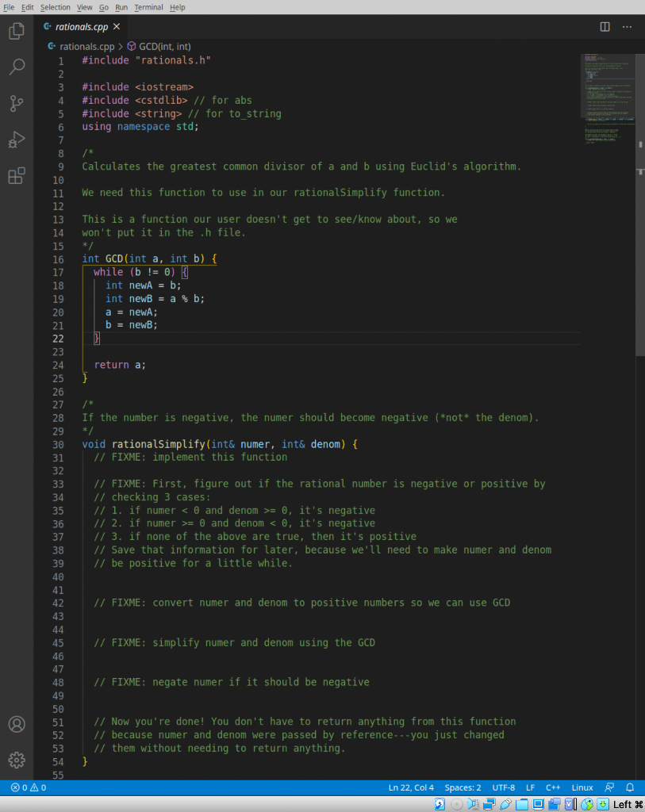Open the Run and Debug view

(x=17, y=140)
